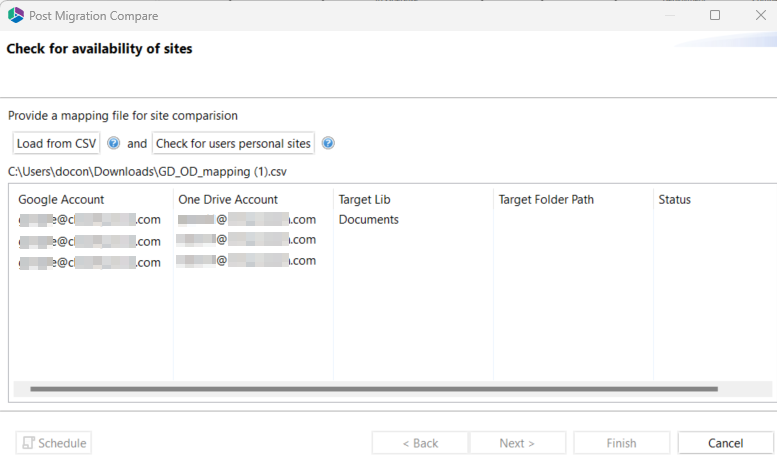Select the Target Folder Path column header
777x458 pixels.
tap(546, 200)
